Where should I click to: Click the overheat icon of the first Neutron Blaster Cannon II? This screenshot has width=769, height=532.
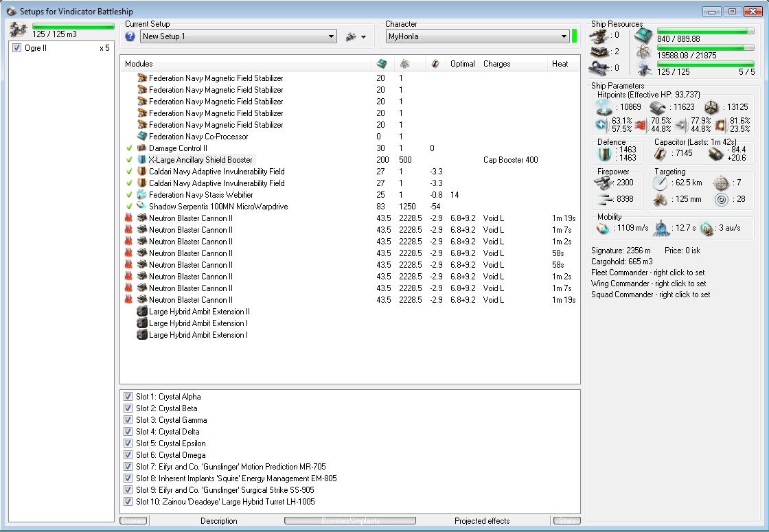tap(128, 218)
